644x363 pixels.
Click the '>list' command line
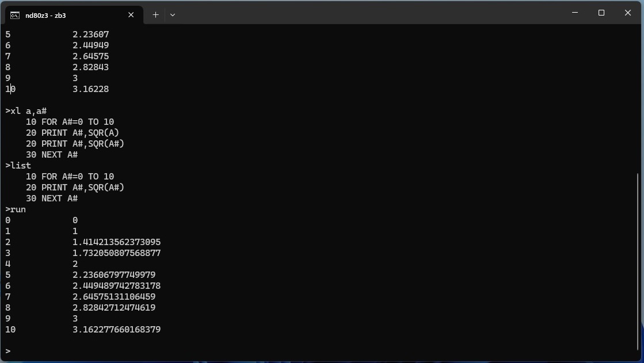18,166
